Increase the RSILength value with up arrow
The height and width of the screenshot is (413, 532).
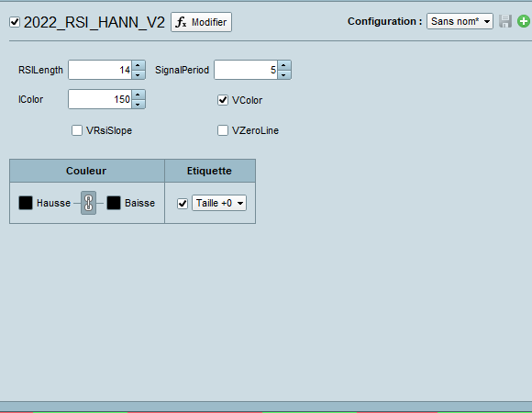pyautogui.click(x=139, y=65)
